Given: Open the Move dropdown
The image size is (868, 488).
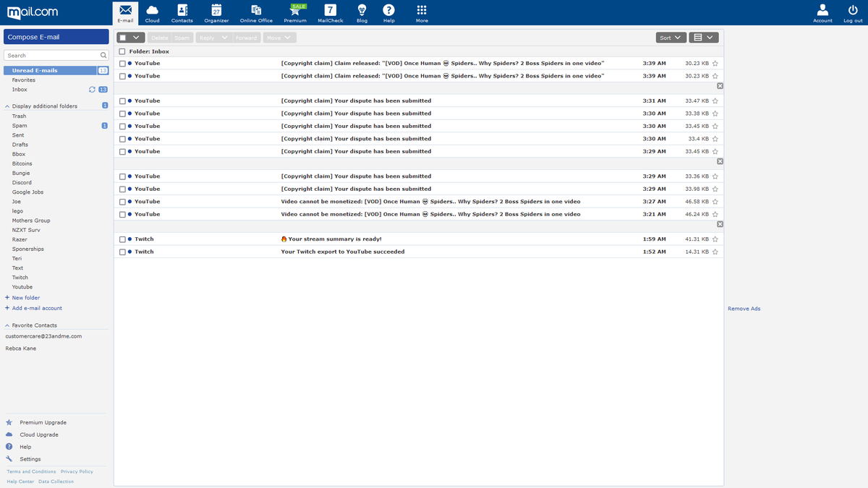Looking at the screenshot, I should point(279,38).
